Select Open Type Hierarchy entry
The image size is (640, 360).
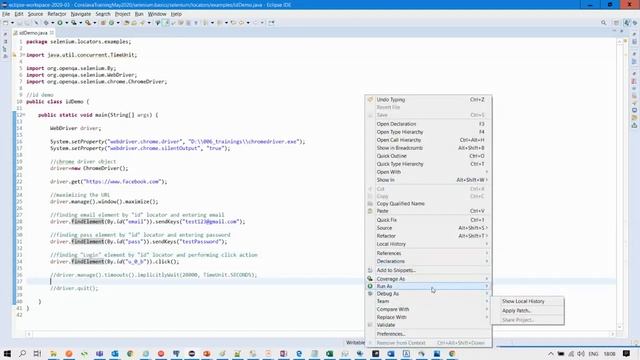[x=428, y=132]
